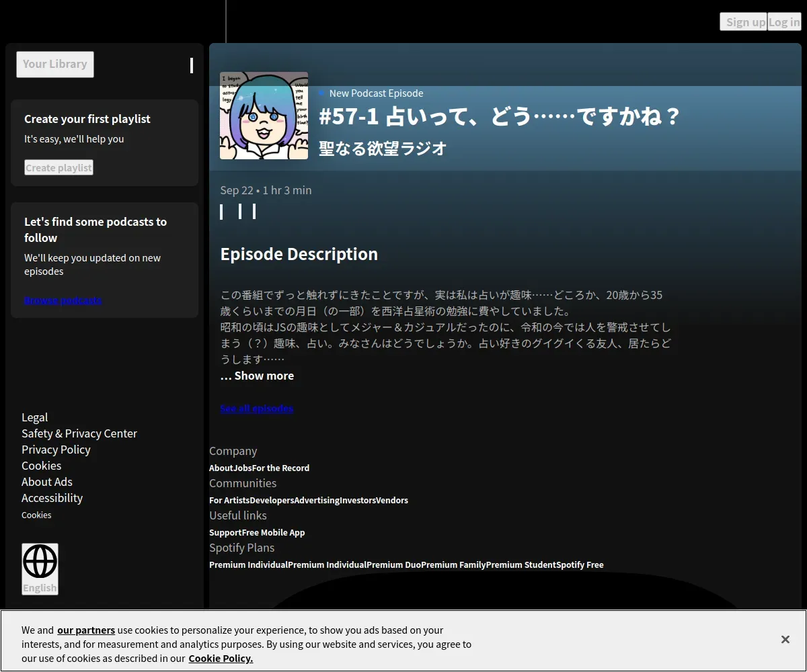This screenshot has width=807, height=672.
Task: Open the Investors footer link
Action: (x=358, y=500)
